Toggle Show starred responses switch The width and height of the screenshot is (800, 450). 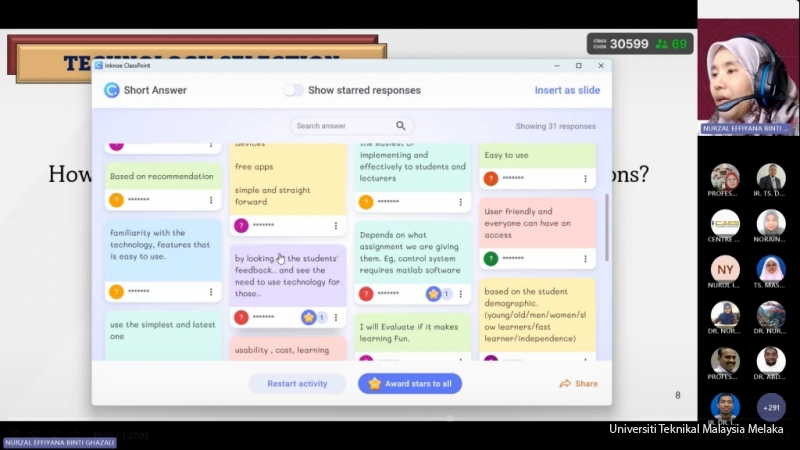click(293, 90)
